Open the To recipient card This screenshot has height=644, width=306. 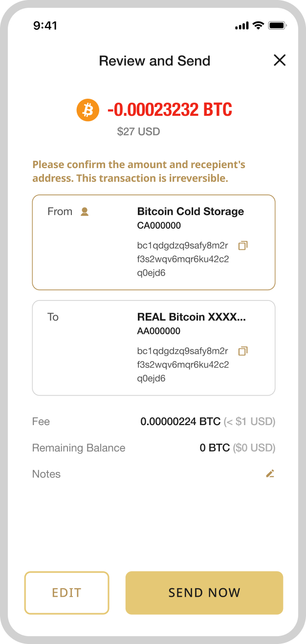(153, 347)
